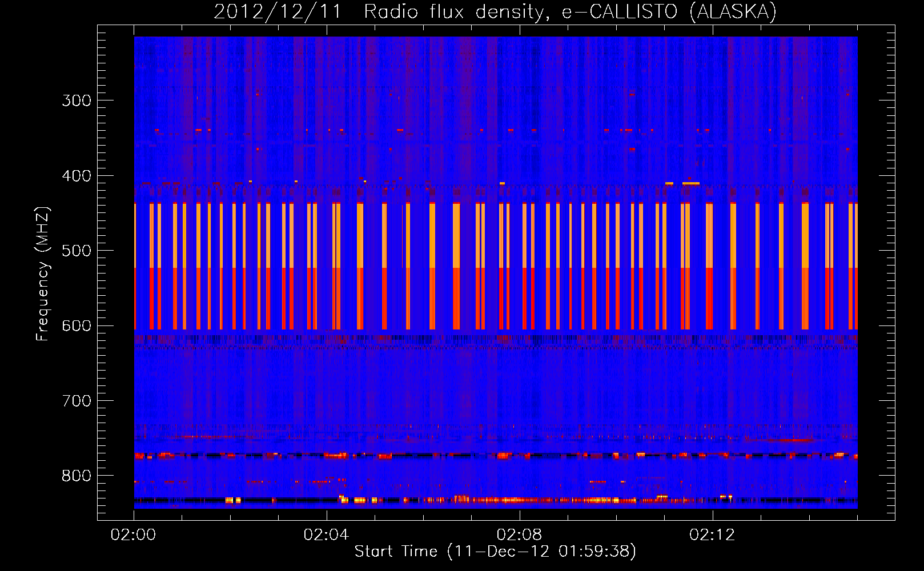This screenshot has width=924, height=571.
Task: Click the 500 frequency tick label
Action: point(77,251)
